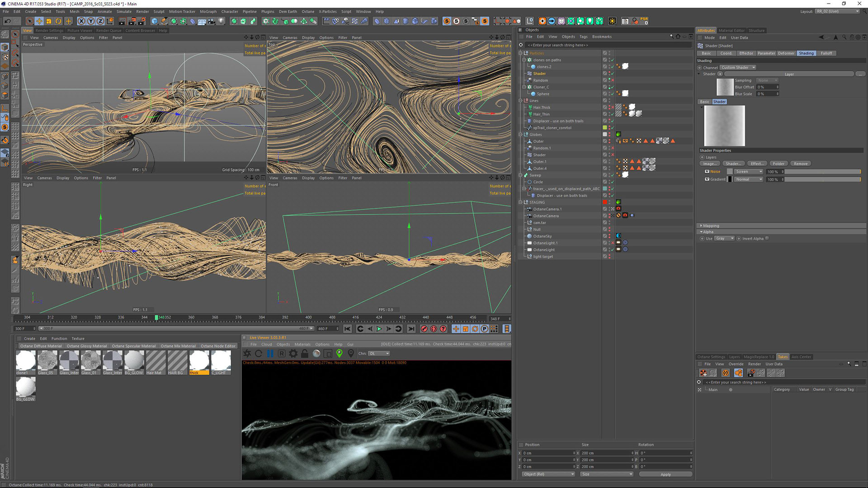Toggle Noise layer visibility eye

707,172
